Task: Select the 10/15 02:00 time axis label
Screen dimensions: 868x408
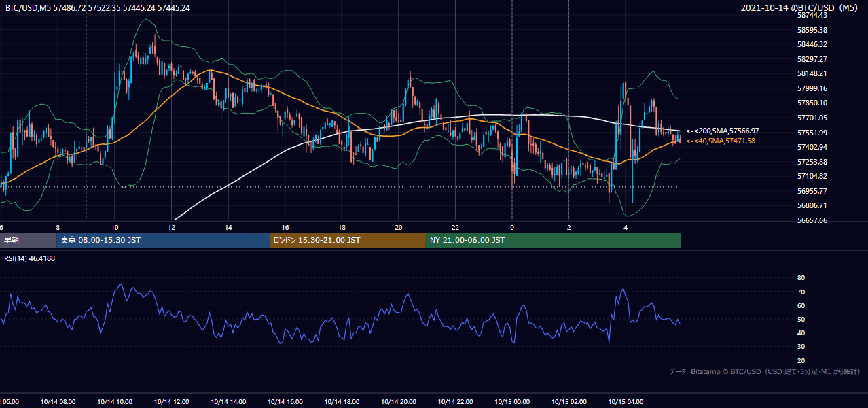Action: [x=569, y=402]
